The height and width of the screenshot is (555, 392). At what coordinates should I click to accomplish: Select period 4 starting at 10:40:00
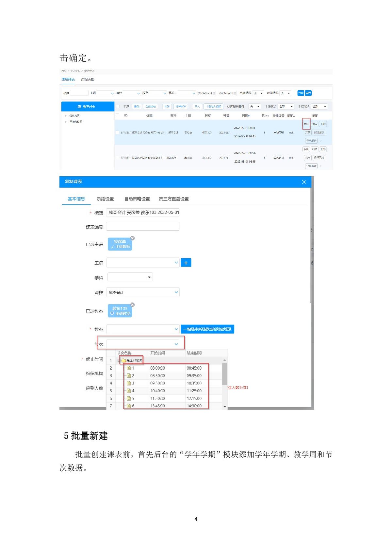tap(157, 391)
